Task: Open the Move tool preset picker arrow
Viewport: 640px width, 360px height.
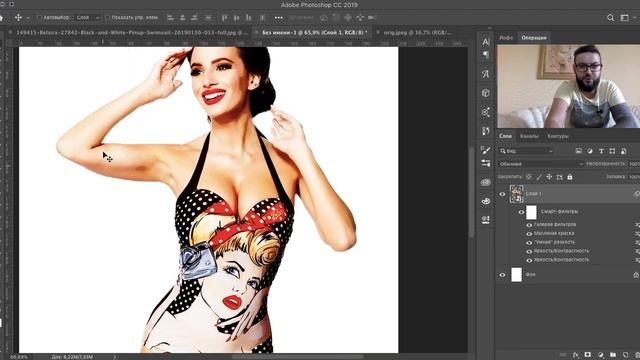Action: 28,18
